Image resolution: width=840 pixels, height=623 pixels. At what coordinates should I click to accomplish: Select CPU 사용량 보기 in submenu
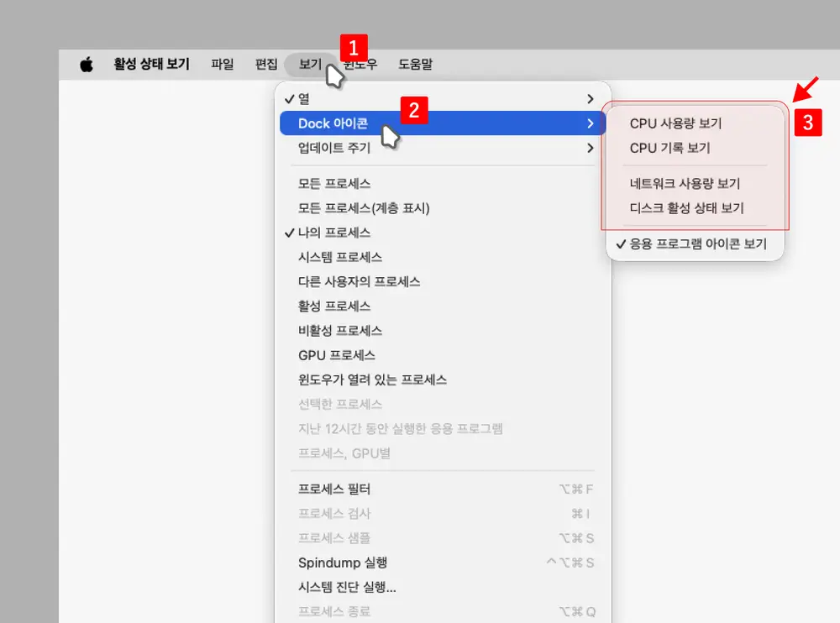coord(695,123)
